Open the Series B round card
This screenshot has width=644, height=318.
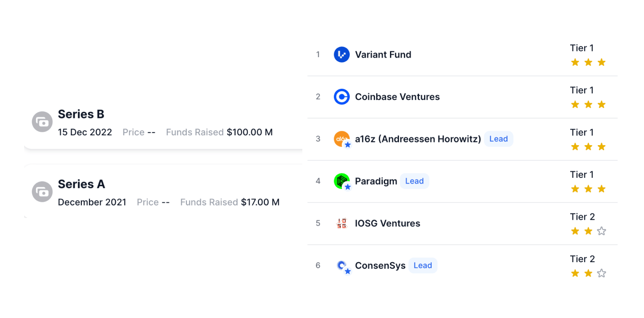pyautogui.click(x=163, y=122)
